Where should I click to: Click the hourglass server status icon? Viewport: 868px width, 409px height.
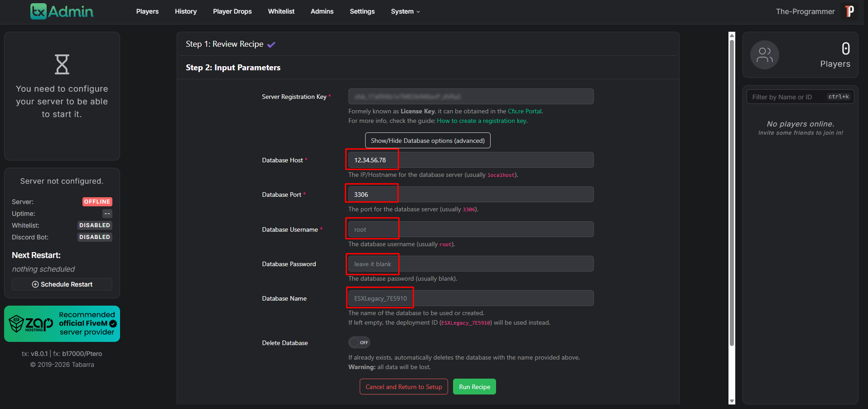(62, 64)
